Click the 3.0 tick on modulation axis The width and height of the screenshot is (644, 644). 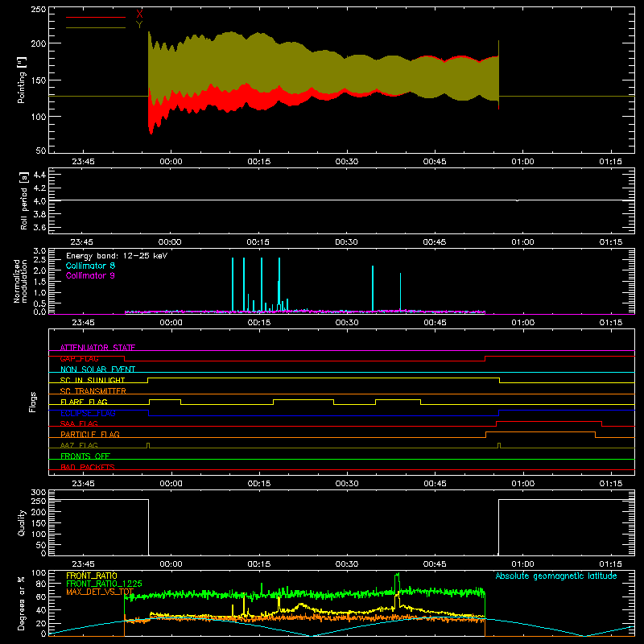pyautogui.click(x=39, y=251)
